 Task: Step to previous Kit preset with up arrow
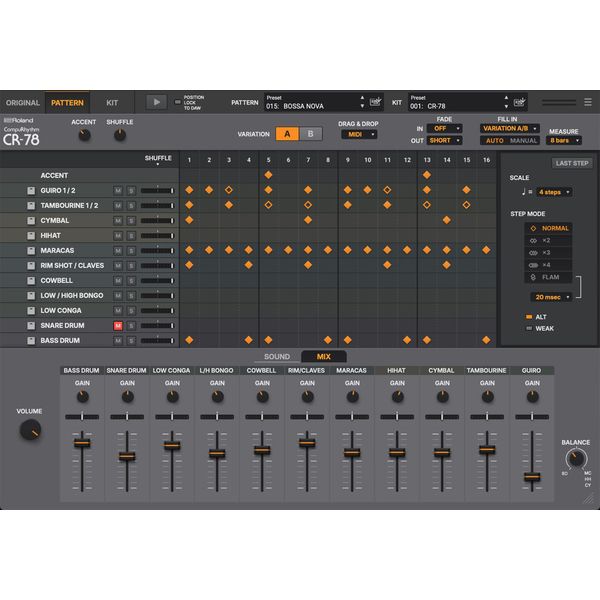(506, 98)
